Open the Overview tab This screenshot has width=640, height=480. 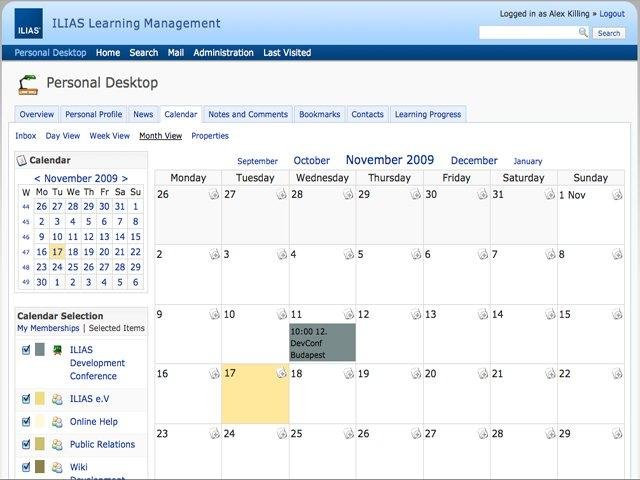[37, 114]
